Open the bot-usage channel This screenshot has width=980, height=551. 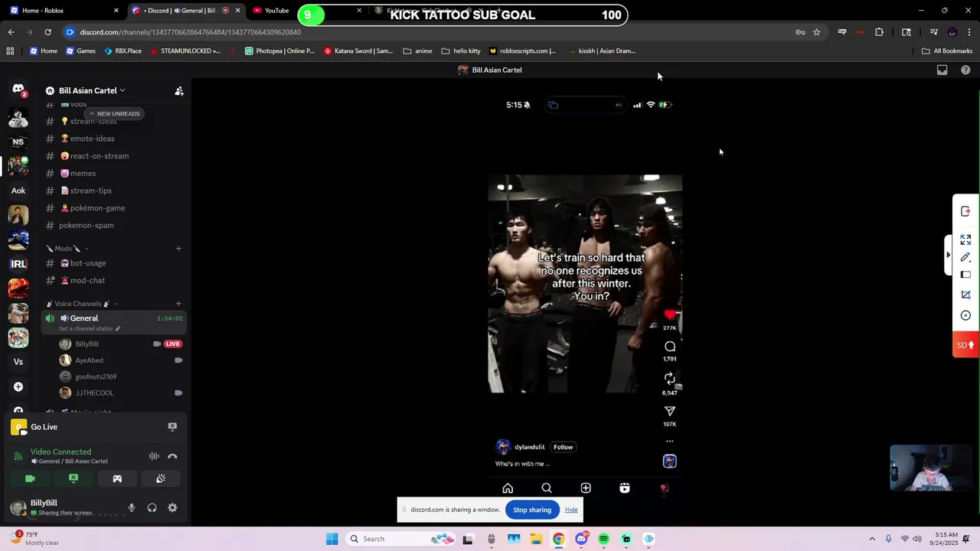pos(114,263)
